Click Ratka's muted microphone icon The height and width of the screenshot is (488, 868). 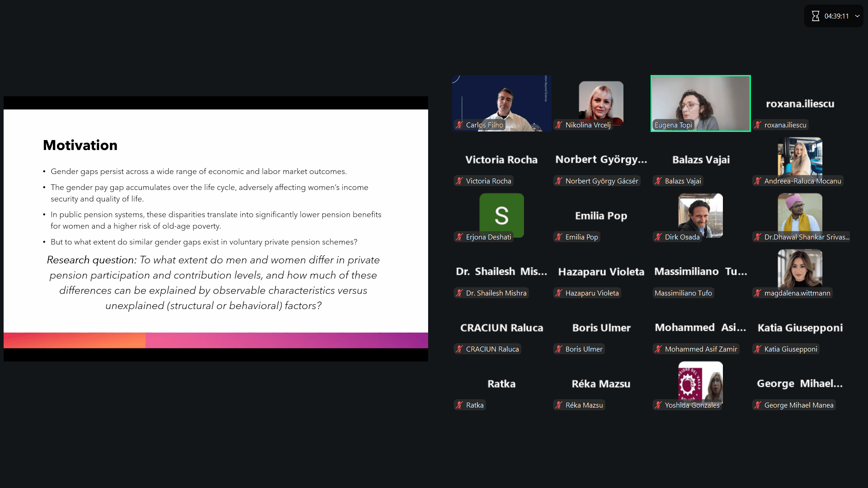pyautogui.click(x=459, y=405)
